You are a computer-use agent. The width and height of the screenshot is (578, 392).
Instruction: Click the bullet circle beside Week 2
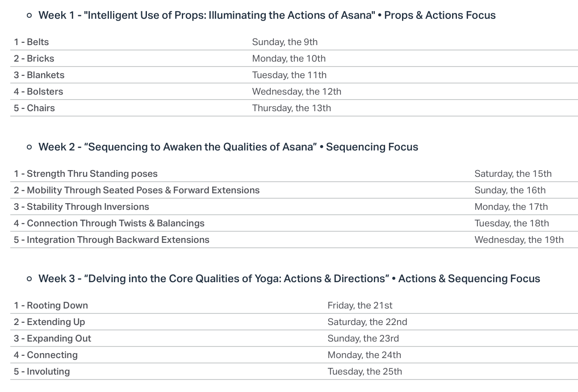pos(29,147)
